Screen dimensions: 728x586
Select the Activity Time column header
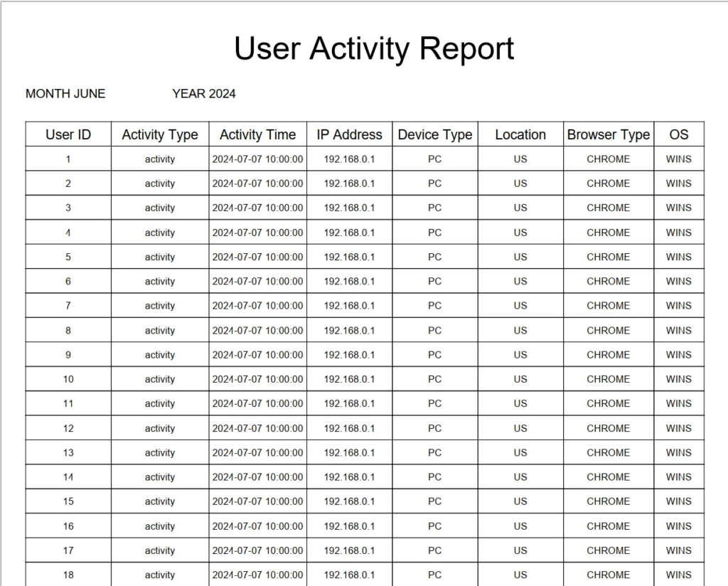point(257,134)
